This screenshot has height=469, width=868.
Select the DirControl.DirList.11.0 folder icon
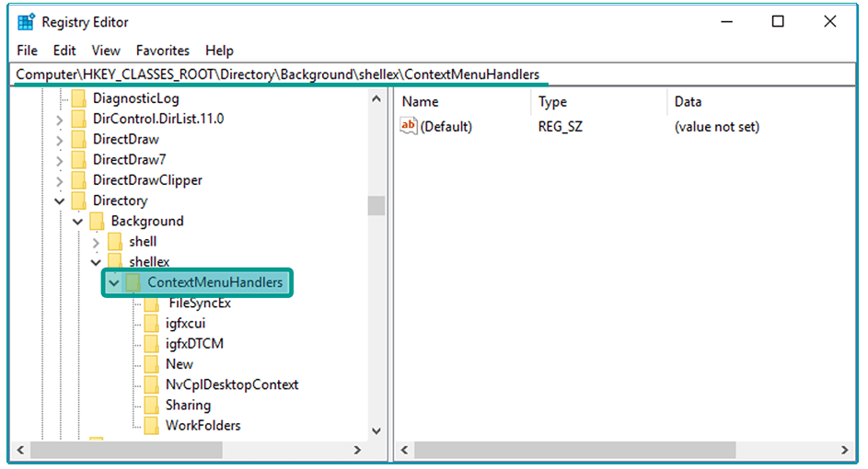click(x=79, y=119)
